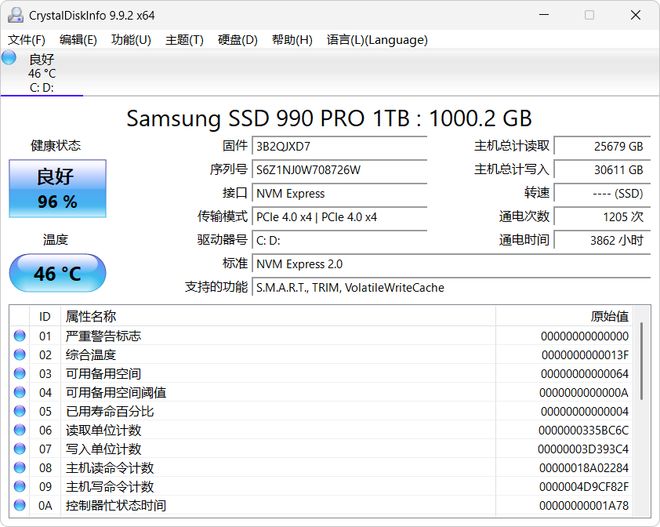Screen dimensions: 660x527
Task: Click status orb for 控制器忙状态时间 row
Action: pos(20,505)
